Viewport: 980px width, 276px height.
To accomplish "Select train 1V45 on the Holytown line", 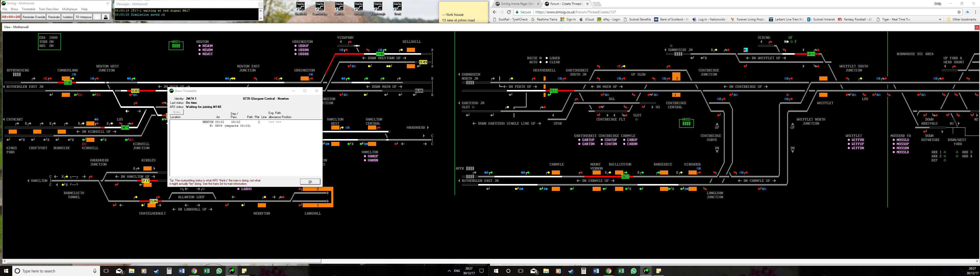I will pos(380,54).
